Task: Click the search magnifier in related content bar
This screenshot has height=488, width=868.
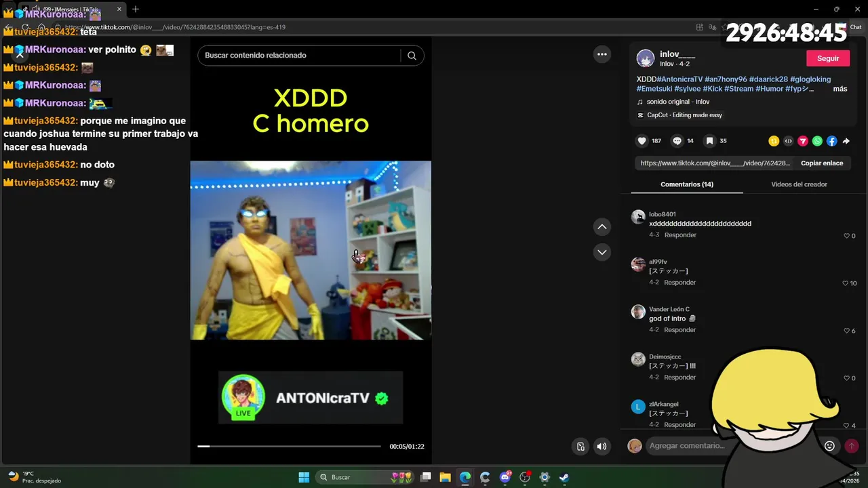Action: (x=412, y=56)
